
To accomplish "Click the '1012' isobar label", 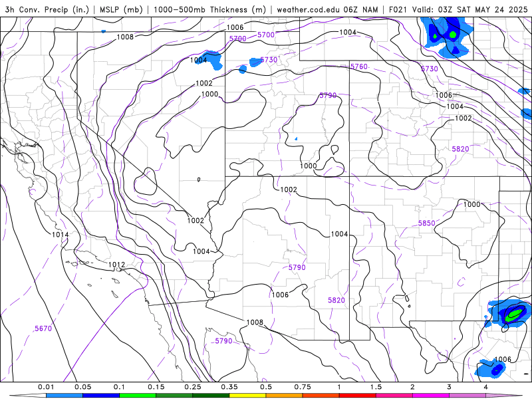I will (x=117, y=265).
